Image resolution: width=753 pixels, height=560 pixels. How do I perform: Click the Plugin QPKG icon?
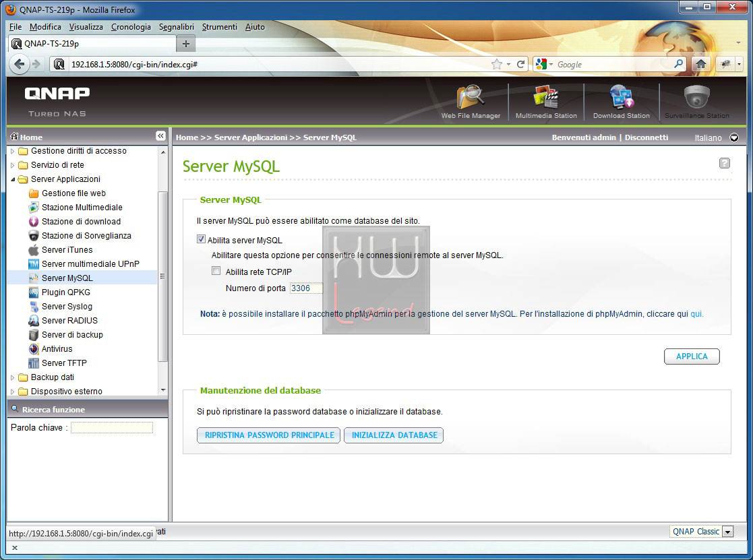tap(34, 292)
